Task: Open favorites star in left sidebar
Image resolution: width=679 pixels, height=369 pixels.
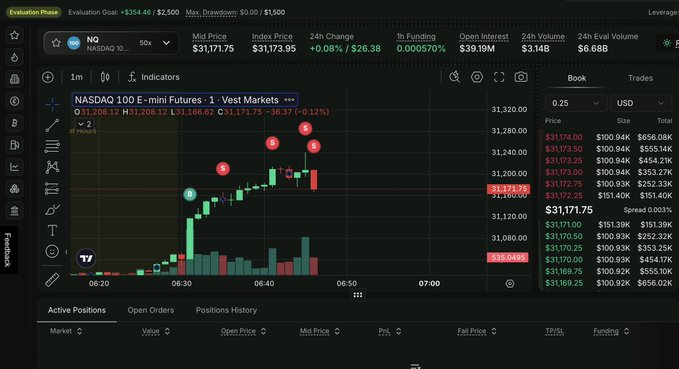Action: click(x=14, y=35)
